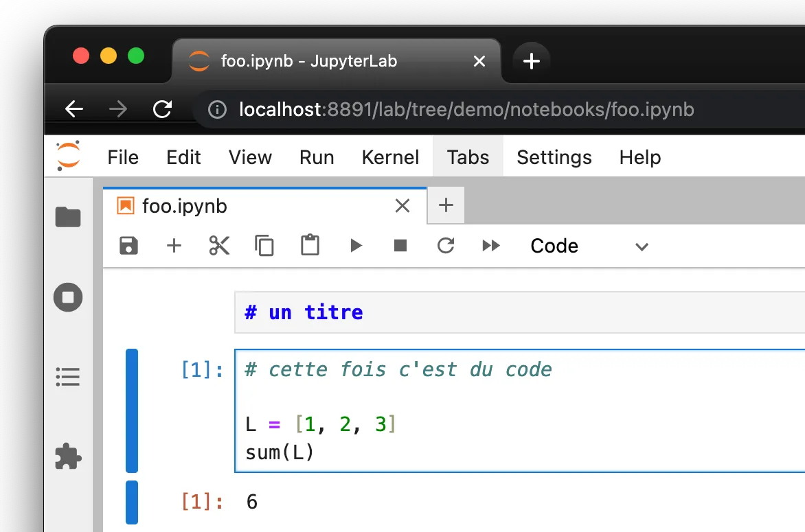The height and width of the screenshot is (532, 805).
Task: Open the table of contents panel
Action: point(67,376)
